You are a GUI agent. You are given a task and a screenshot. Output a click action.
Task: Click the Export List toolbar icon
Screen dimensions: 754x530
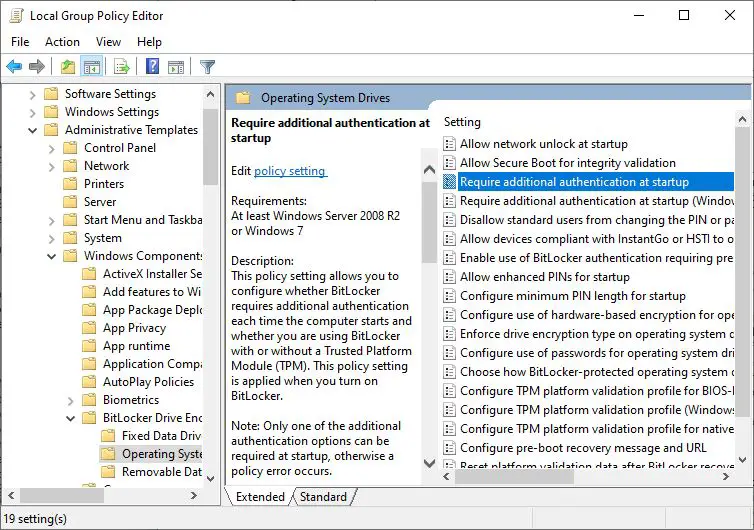[x=122, y=66]
